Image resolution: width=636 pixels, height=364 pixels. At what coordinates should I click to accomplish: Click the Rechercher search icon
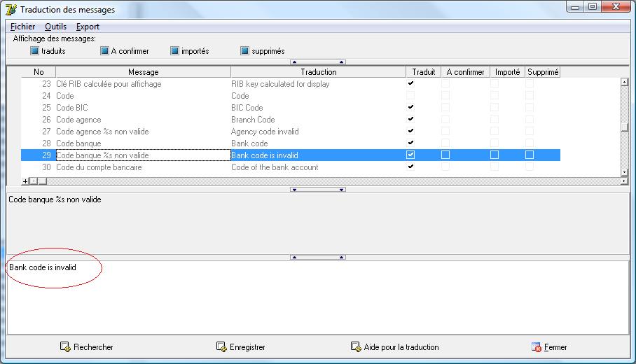(x=65, y=347)
